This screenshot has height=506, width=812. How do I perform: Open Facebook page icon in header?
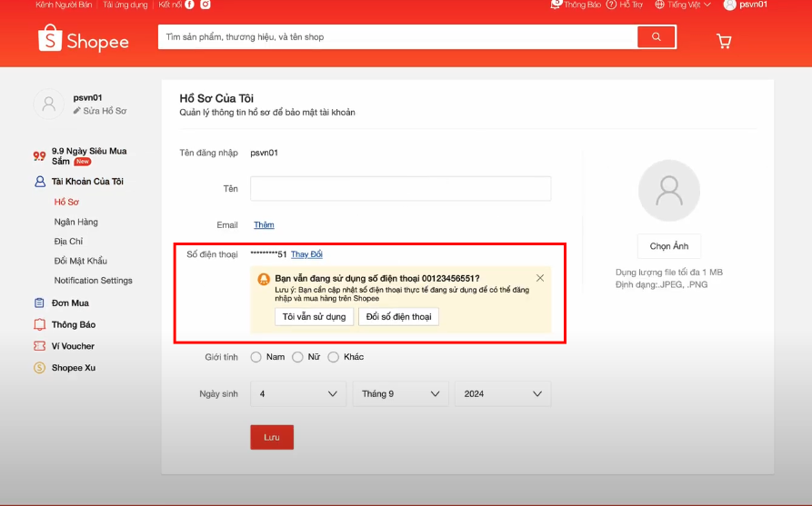click(x=189, y=5)
